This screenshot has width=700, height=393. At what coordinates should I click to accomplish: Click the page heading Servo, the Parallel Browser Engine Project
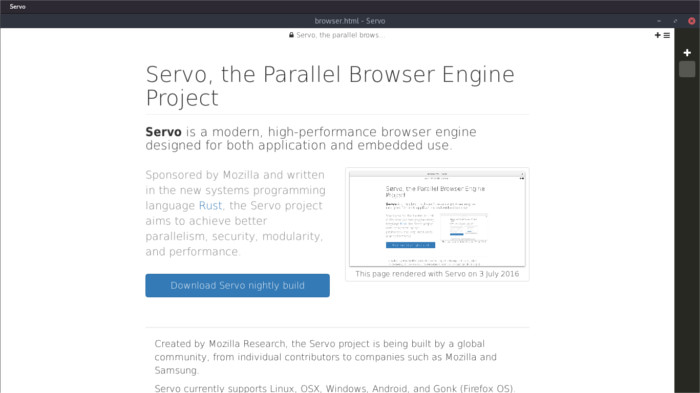(330, 86)
